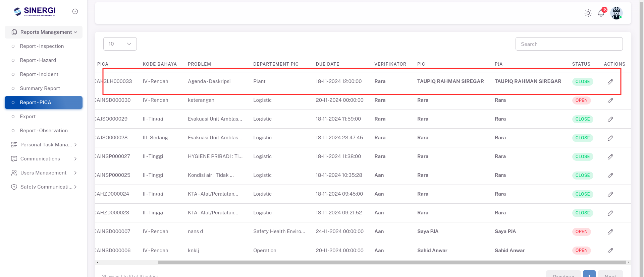The height and width of the screenshot is (277, 644).
Task: Edit the CAINSP000027 row with pencil icon
Action: (610, 157)
